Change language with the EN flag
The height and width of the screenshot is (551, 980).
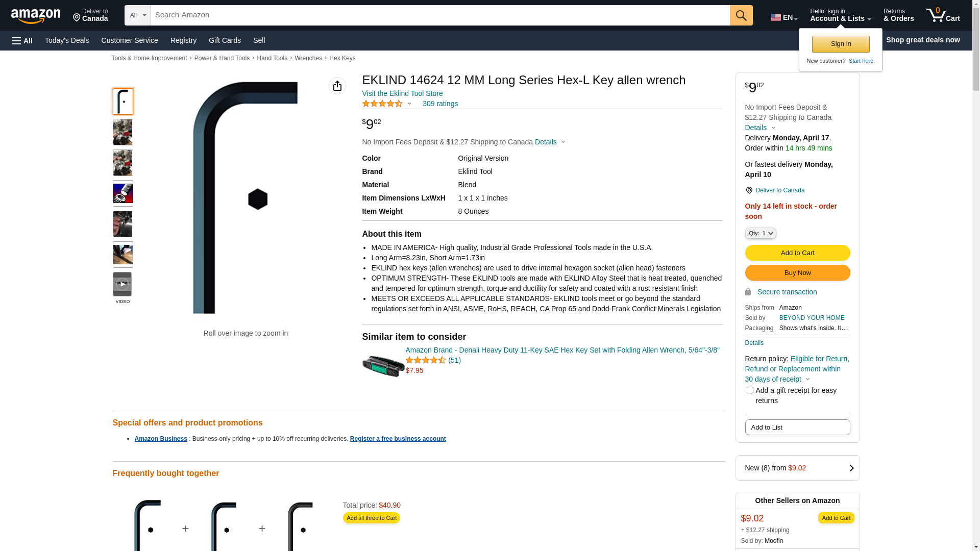coord(784,17)
